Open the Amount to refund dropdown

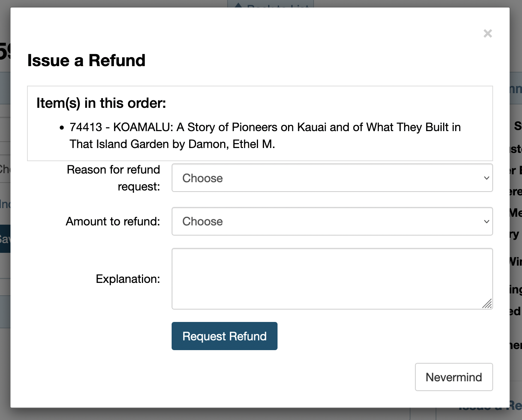click(x=332, y=222)
